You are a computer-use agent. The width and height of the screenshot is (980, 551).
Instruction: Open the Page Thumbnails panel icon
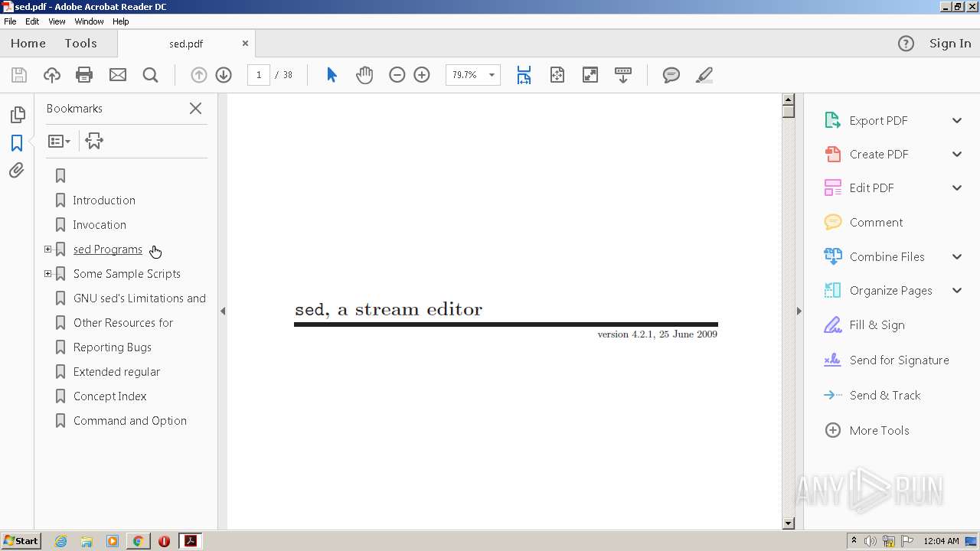(17, 116)
